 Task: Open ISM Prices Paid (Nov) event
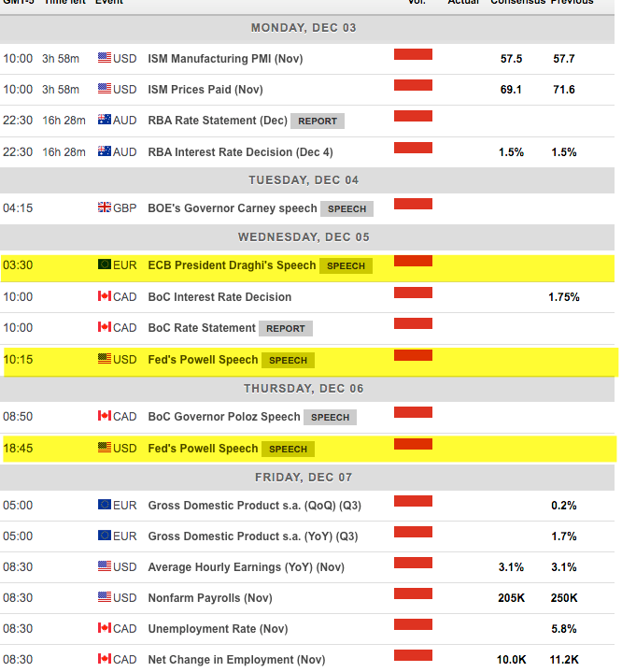click(205, 90)
